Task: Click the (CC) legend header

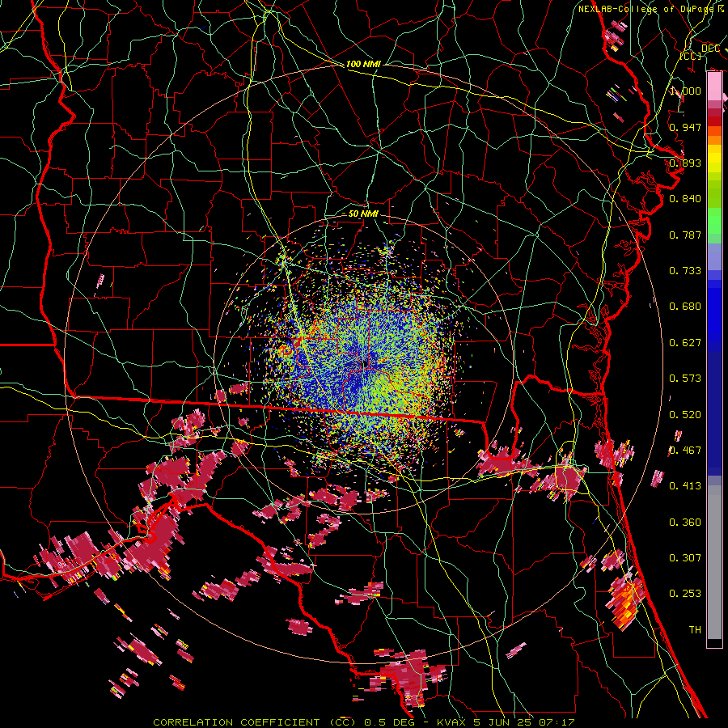Action: 690,56
